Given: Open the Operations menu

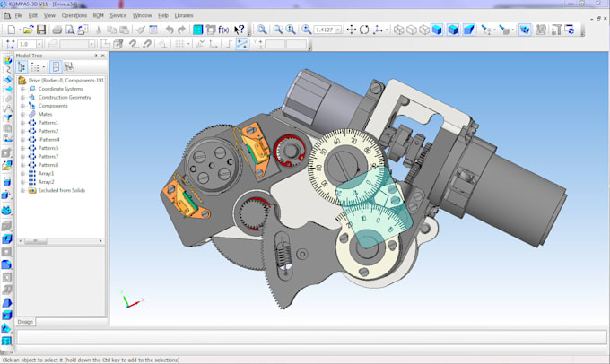Looking at the screenshot, I should coord(74,15).
